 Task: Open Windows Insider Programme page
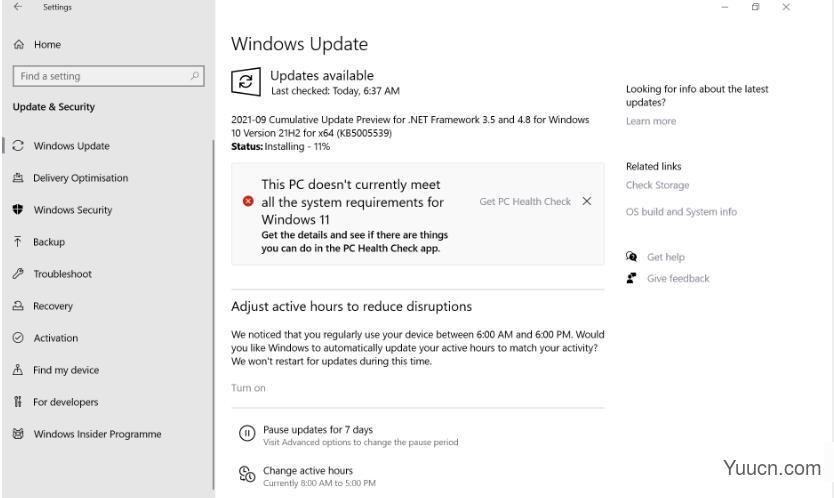pyautogui.click(x=97, y=434)
